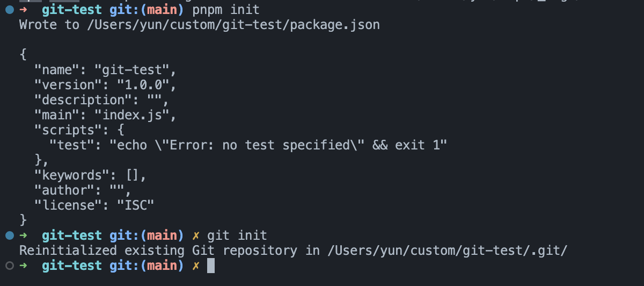Click the terminal cursor block at the prompt

tap(211, 266)
